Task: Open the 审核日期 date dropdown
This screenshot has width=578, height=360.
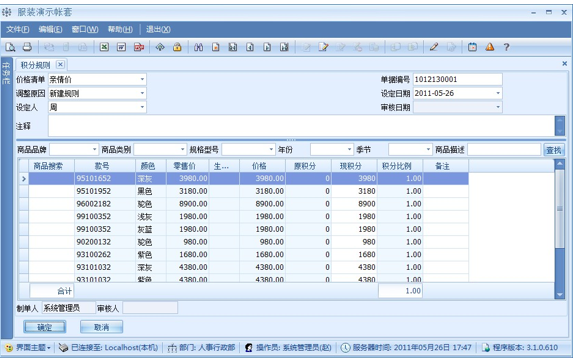Action: (498, 107)
